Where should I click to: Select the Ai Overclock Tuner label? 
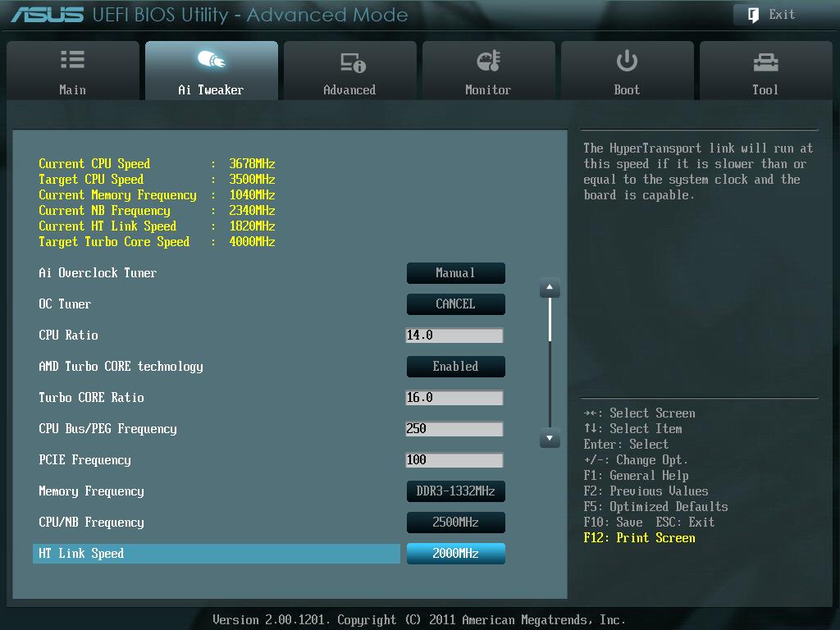click(x=98, y=273)
